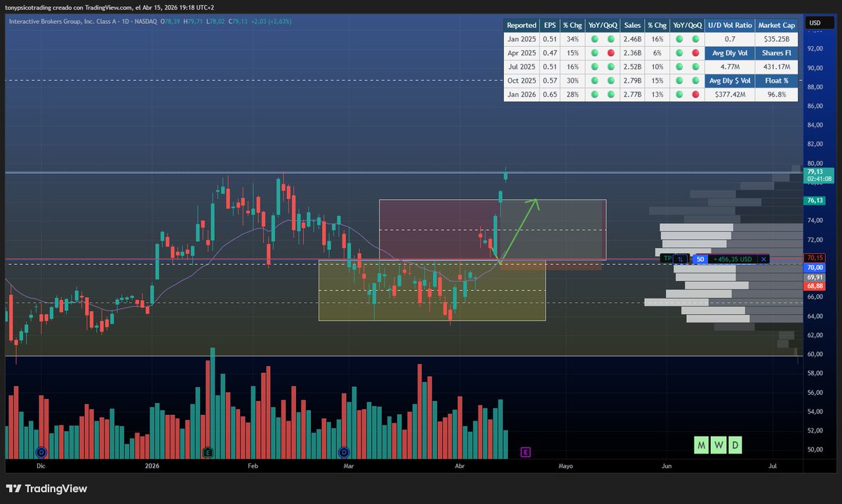Select the M monthly timeframe button
Viewport: 842px width, 504px height.
tap(701, 445)
